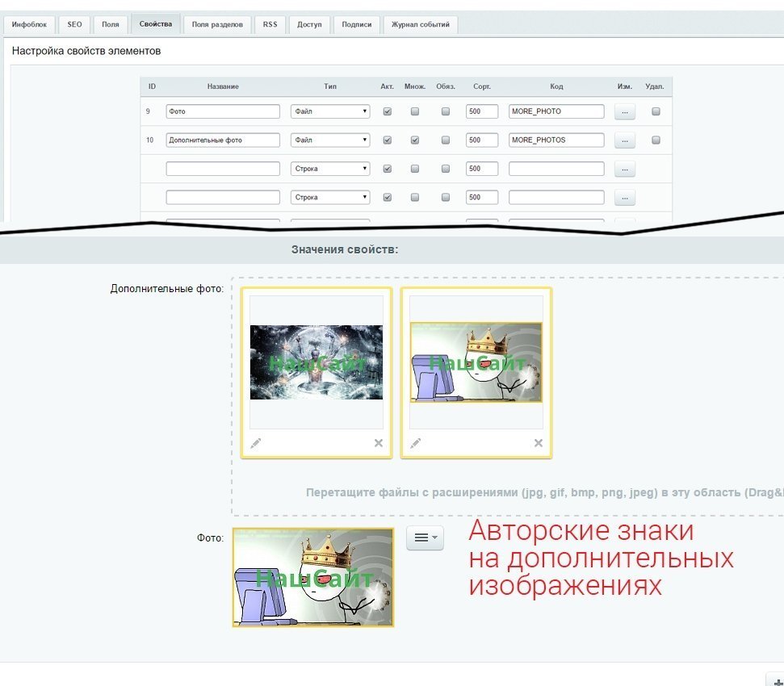Open the Журнал событий tab
The width and height of the screenshot is (784, 686).
421,25
